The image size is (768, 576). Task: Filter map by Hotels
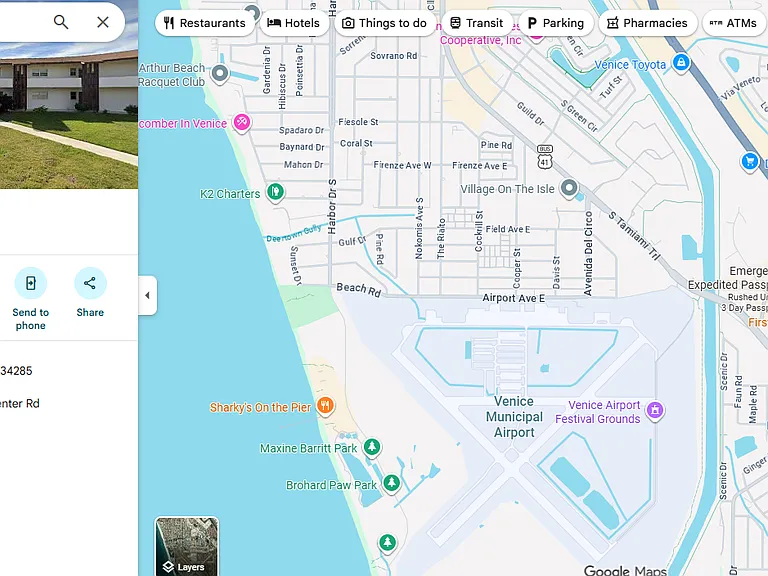[294, 23]
